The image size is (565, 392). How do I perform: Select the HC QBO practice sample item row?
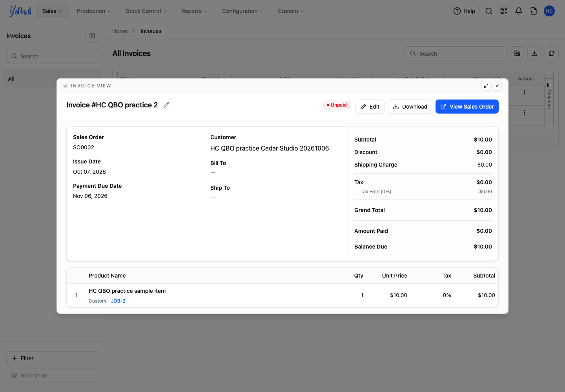click(x=282, y=295)
